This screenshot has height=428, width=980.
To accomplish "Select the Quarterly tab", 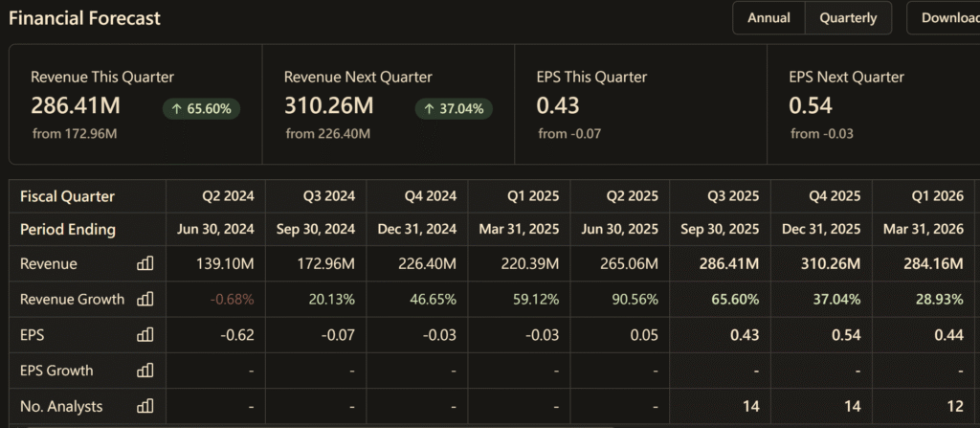I will (848, 18).
